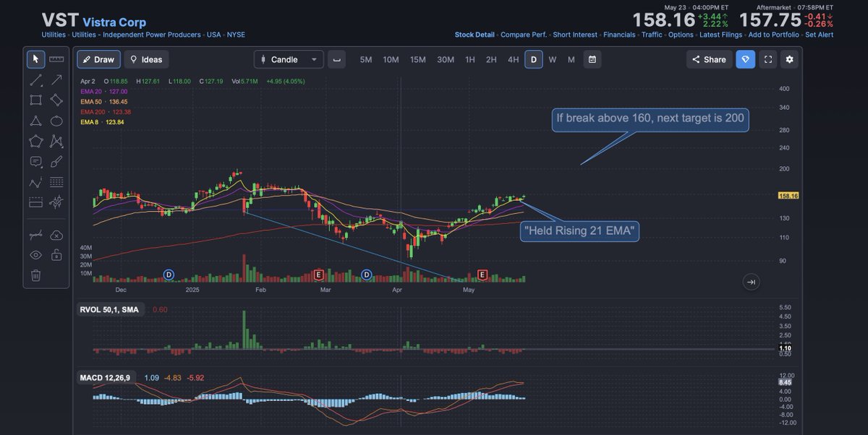Expand the collapsed panel via right chevron

click(x=751, y=282)
